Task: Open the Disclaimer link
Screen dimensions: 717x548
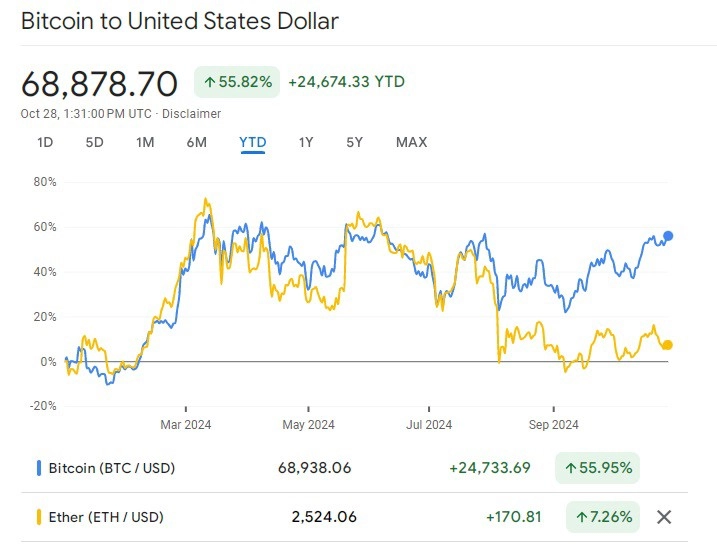Action: click(x=192, y=114)
